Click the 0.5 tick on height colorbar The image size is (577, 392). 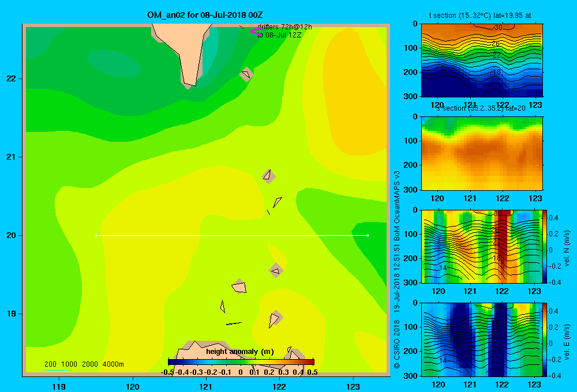pos(312,372)
